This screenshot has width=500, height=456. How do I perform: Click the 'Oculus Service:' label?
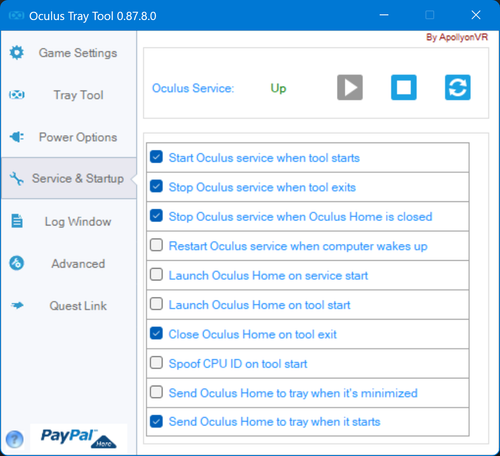coord(193,88)
